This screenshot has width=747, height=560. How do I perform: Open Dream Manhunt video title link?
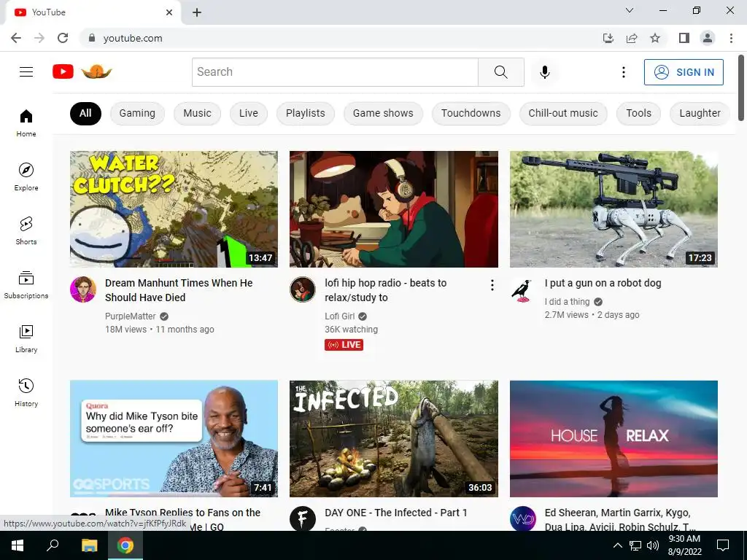[179, 290]
